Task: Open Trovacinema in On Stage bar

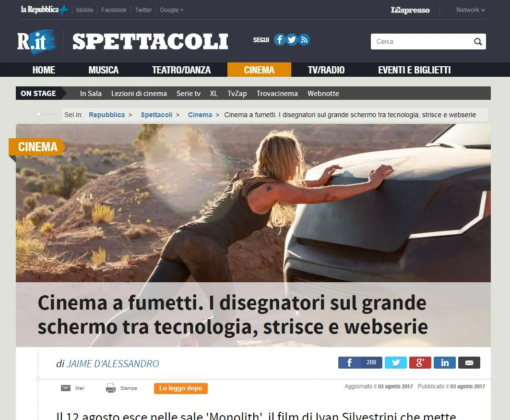Action: pos(277,94)
